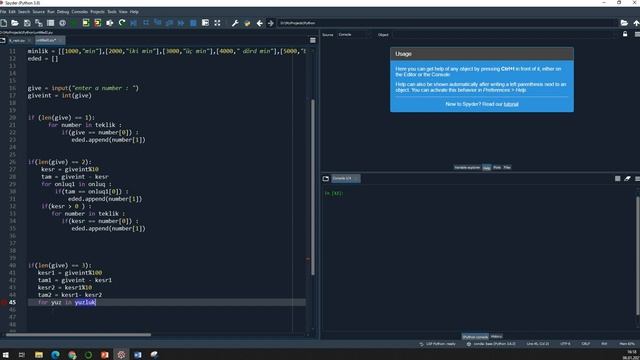Screen dimensions: 640x360
Task: Open the Consoles menu
Action: 80,12
